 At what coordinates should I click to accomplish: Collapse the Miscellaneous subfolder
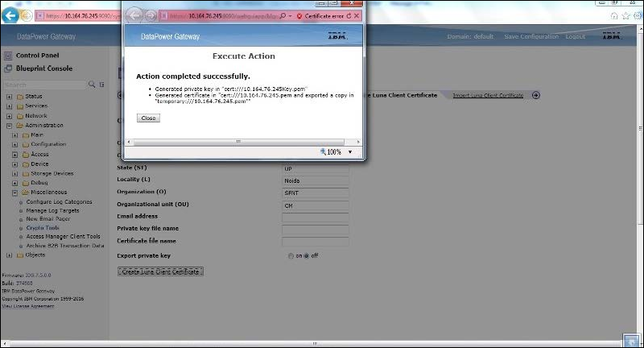coord(14,193)
